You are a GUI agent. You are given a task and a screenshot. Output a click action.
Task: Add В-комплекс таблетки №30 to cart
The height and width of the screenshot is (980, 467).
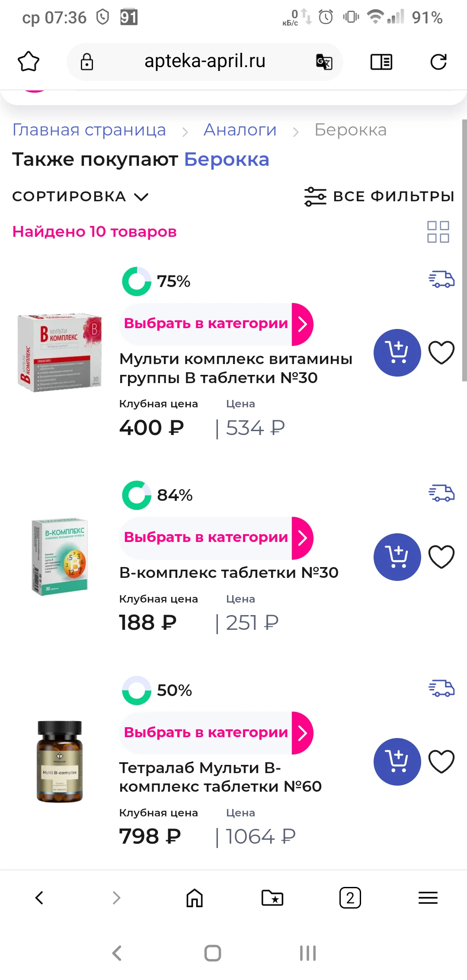pos(397,557)
